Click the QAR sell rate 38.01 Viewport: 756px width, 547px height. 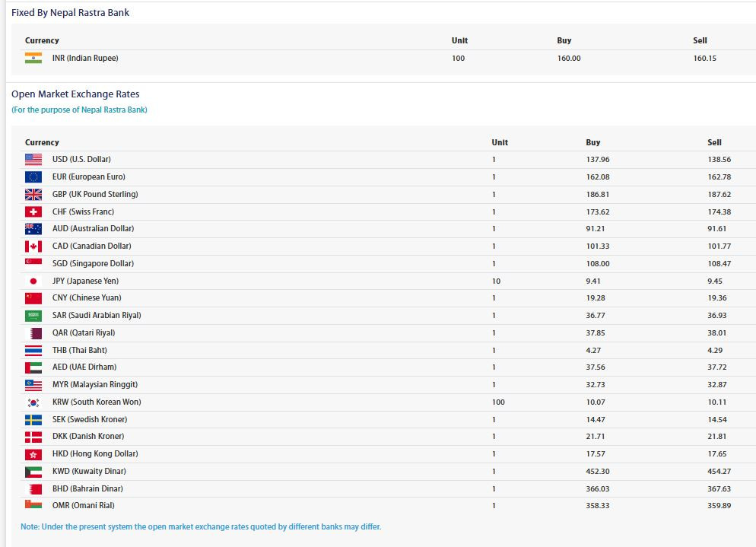tap(717, 332)
